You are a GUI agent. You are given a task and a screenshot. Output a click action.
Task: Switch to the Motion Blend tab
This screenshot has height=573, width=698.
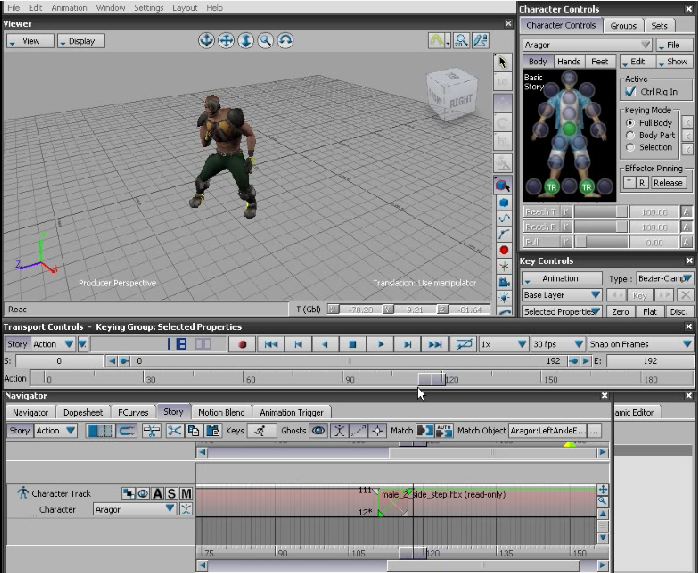pos(221,413)
